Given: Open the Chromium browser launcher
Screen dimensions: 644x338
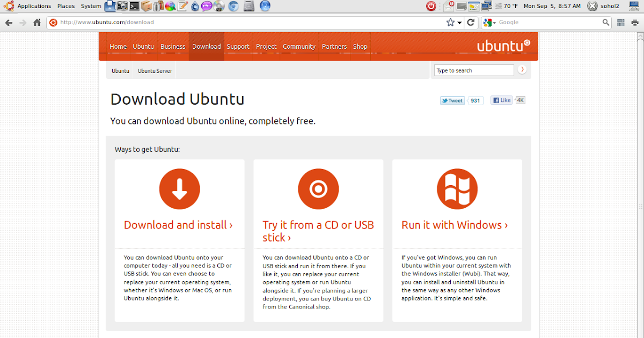Looking at the screenshot, I should click(x=233, y=6).
